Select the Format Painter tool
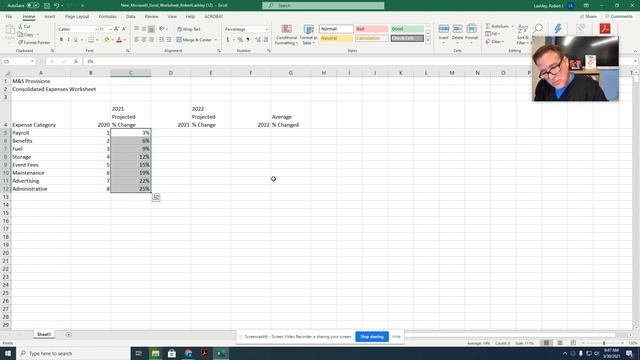This screenshot has height=360, width=640. click(34, 42)
